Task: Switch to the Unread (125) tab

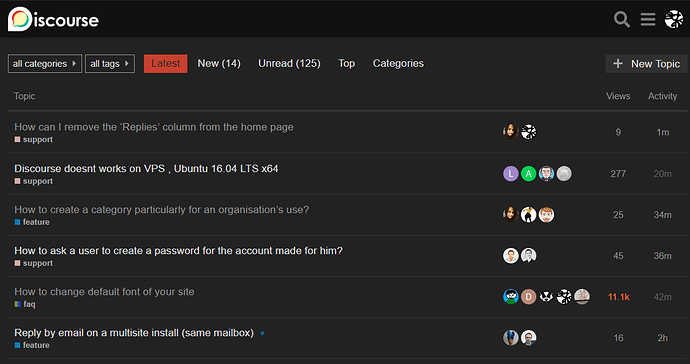Action: (289, 64)
